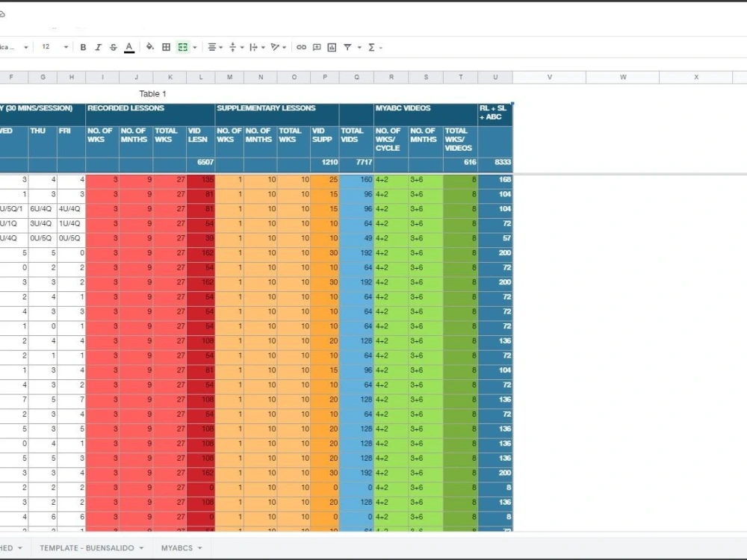Open the MYABCS tab options arrow
The image size is (747, 560).
[x=200, y=548]
